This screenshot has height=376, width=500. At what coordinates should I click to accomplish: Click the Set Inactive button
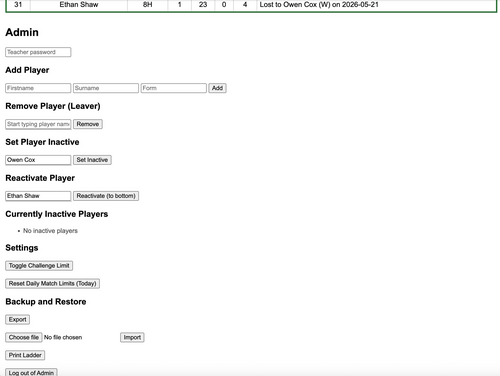click(x=92, y=160)
